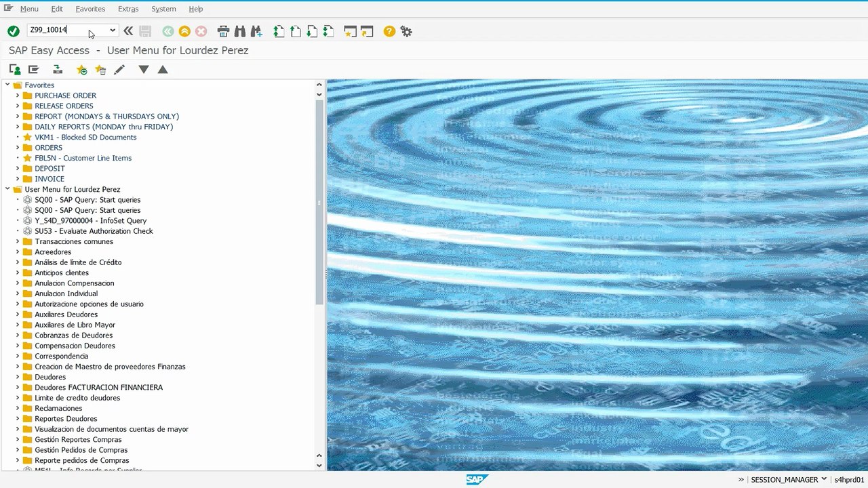Click Add to Favorites star icon
This screenshot has width=868, height=488.
click(81, 70)
